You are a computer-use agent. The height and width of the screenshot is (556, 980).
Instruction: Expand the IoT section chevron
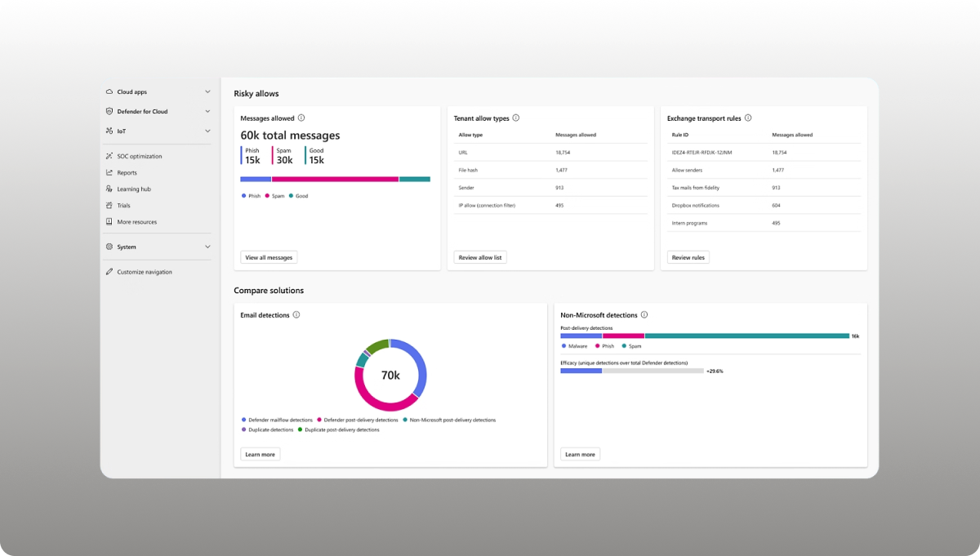coord(207,131)
